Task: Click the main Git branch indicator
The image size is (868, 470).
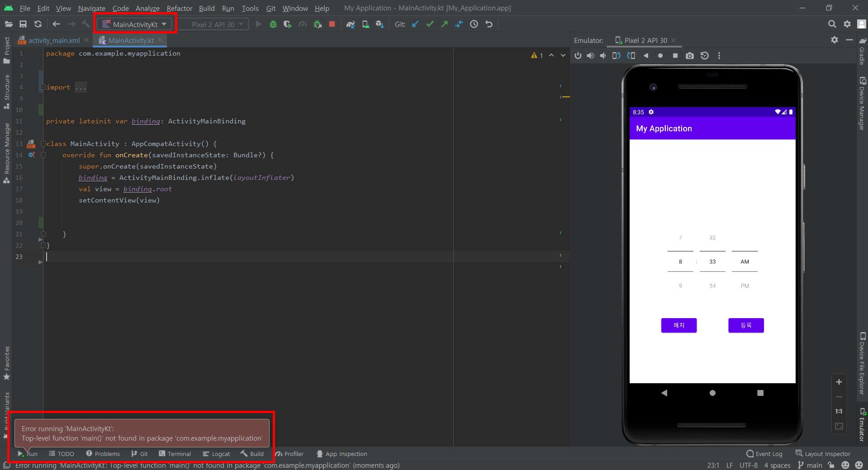Action: (x=811, y=465)
